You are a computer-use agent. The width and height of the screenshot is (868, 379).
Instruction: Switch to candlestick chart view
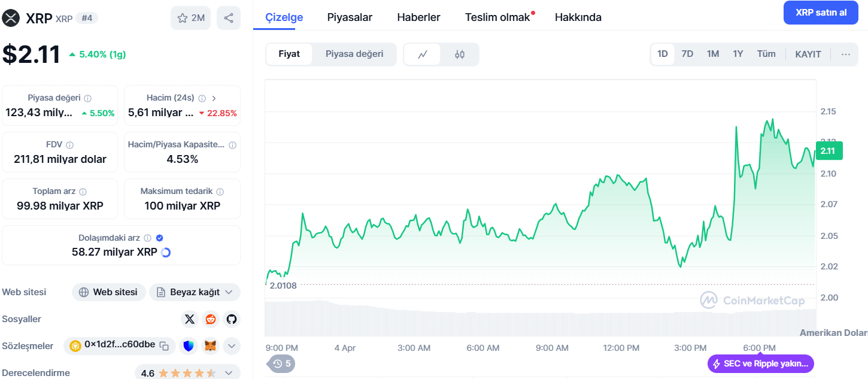[459, 54]
